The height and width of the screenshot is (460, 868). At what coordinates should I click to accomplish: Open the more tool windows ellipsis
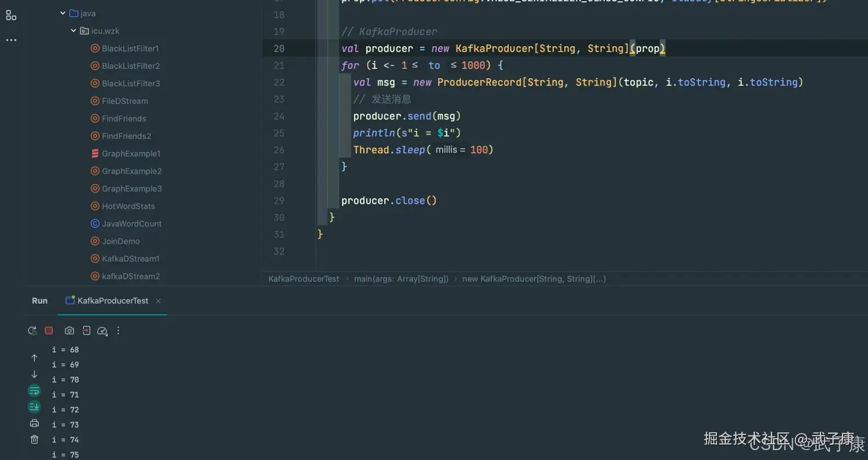pos(11,40)
